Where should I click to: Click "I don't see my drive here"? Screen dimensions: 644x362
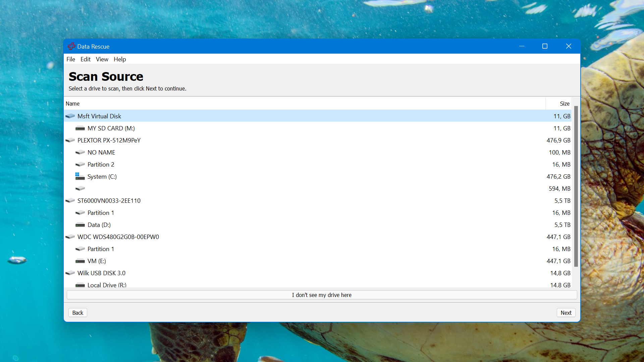[322, 295]
